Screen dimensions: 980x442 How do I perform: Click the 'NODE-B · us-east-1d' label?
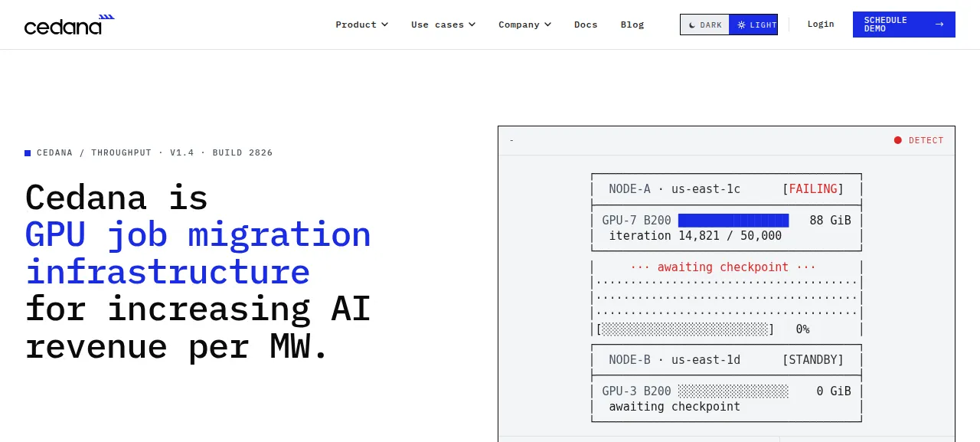tap(675, 360)
